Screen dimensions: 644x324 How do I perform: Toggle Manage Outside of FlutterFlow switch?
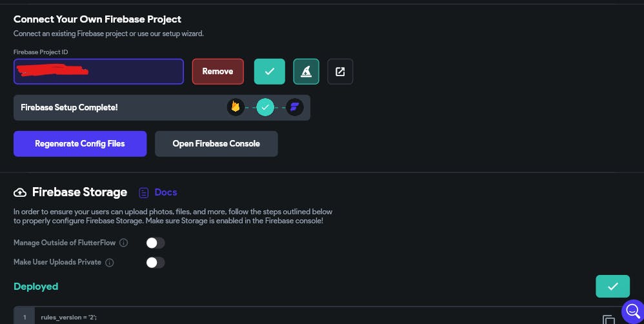(156, 243)
